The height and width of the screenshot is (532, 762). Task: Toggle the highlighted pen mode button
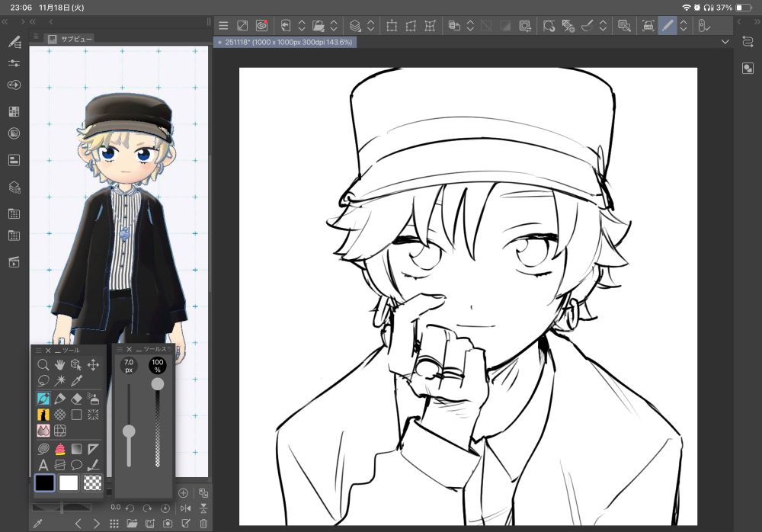[x=668, y=25]
